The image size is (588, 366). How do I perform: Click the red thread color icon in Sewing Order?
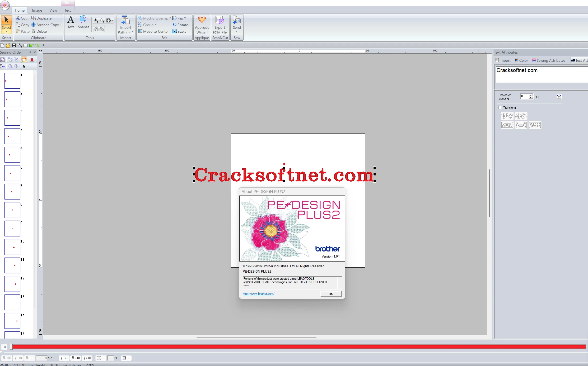[32, 60]
